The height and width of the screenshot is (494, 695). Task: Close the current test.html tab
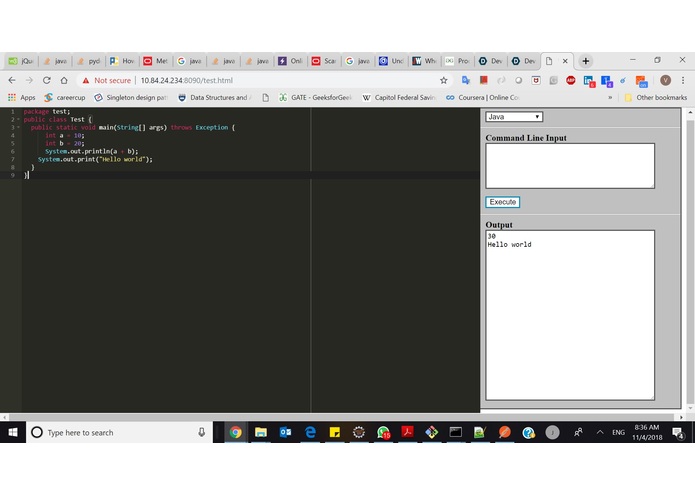click(565, 61)
